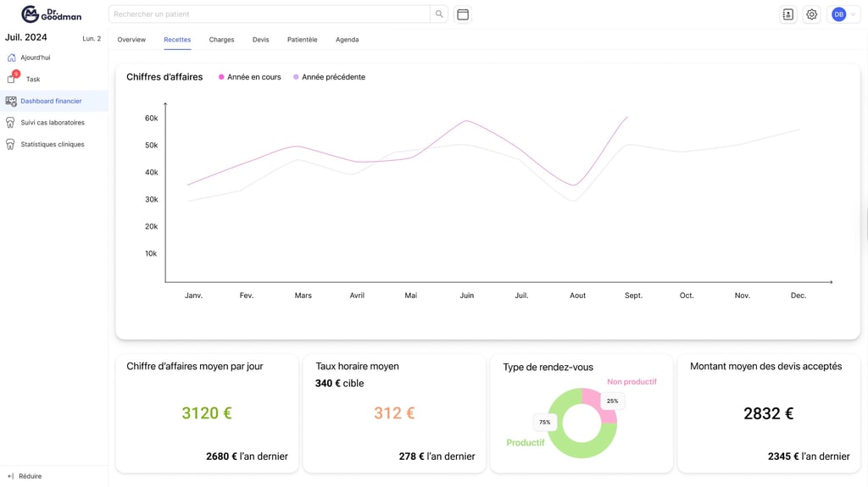Toggle Année en cours legend series
This screenshot has height=487, width=868.
tap(250, 77)
